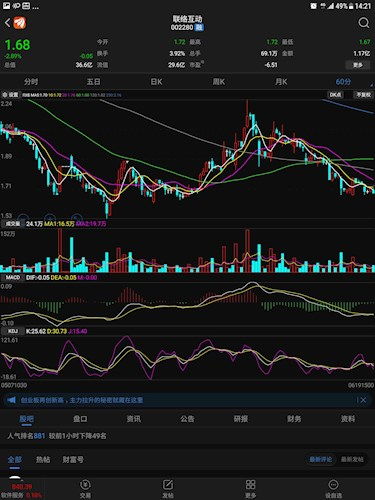This screenshot has height=500, width=375.
Task: Expand quote details with 更多 button
Action: (358, 65)
